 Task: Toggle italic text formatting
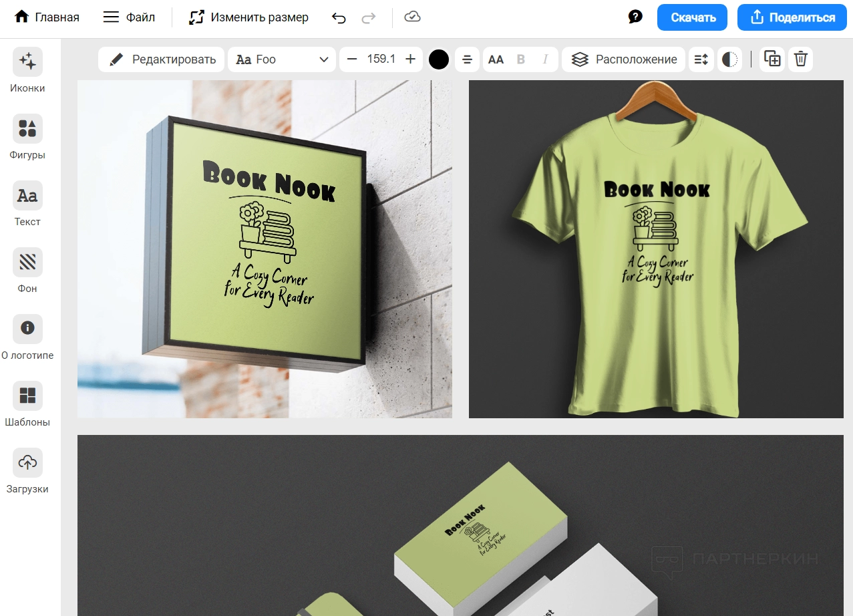click(545, 59)
